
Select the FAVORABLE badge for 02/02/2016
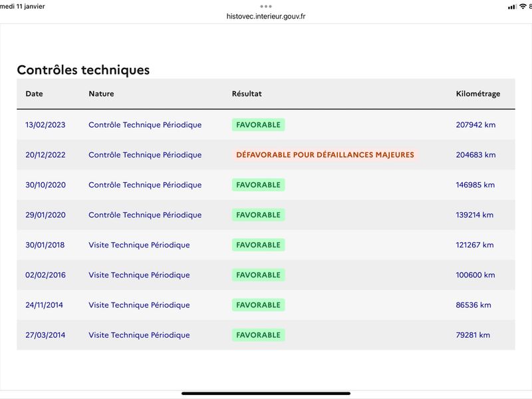pyautogui.click(x=258, y=275)
